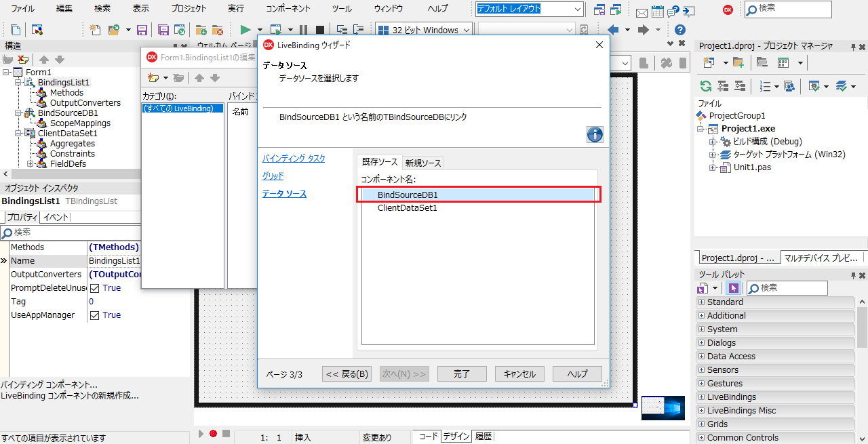Uncheck the PromptDeleteUnused property checkbox
868x444 pixels.
click(x=95, y=287)
